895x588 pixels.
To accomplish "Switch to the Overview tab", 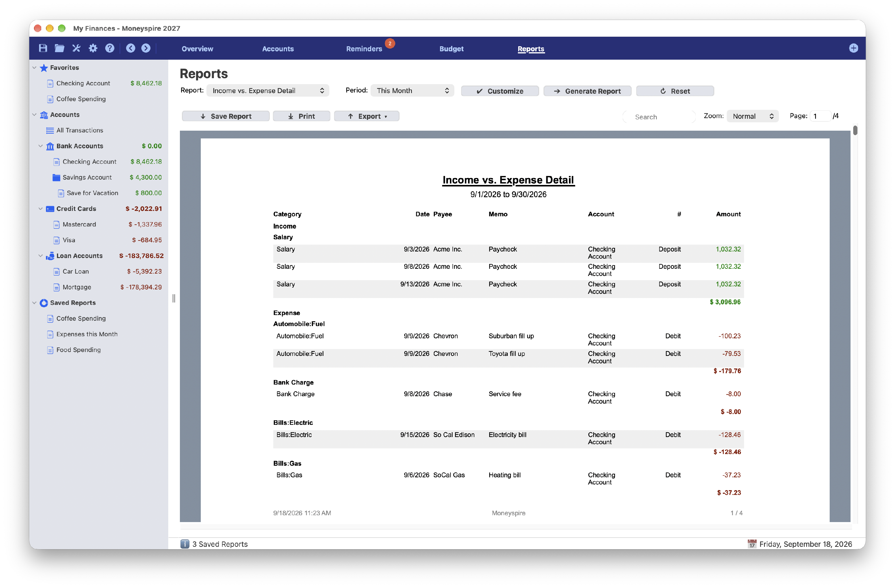I will coord(197,49).
